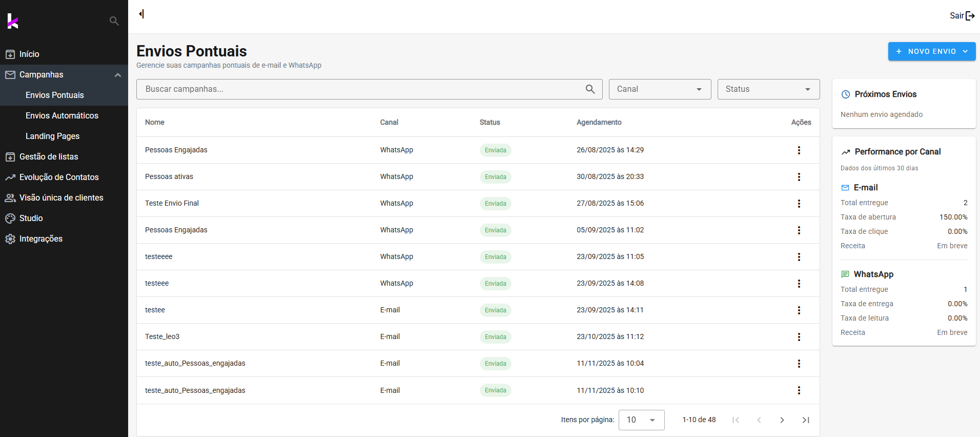This screenshot has width=980, height=437.
Task: Open the Status filter dropdown
Action: [768, 89]
